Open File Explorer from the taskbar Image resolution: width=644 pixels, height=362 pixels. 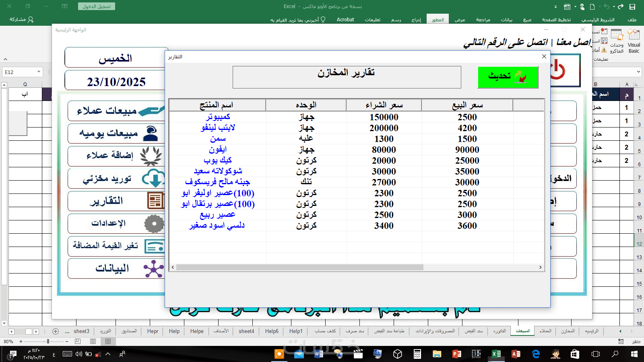tap(437, 354)
